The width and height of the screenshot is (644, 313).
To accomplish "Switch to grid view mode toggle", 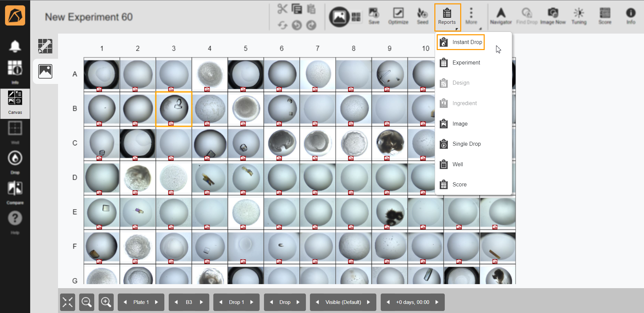I will coord(356,17).
